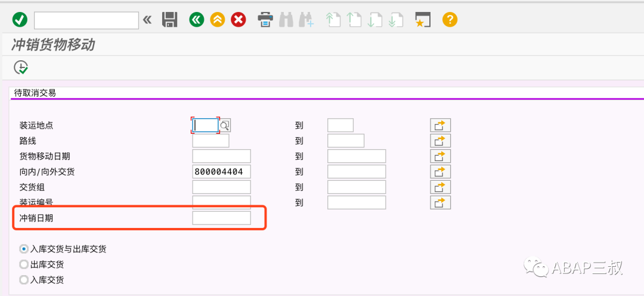
Task: Select the 入库交货与出库交货 radio button
Action: [24, 249]
